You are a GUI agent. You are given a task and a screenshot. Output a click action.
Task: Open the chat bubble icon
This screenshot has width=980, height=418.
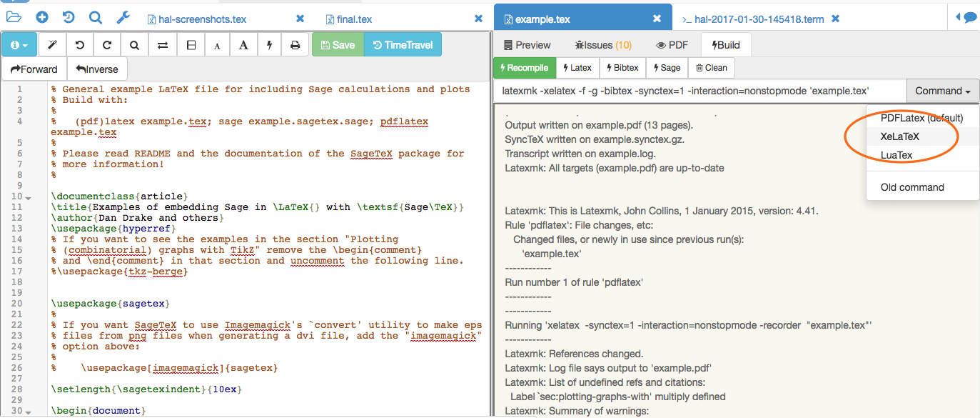point(969,18)
